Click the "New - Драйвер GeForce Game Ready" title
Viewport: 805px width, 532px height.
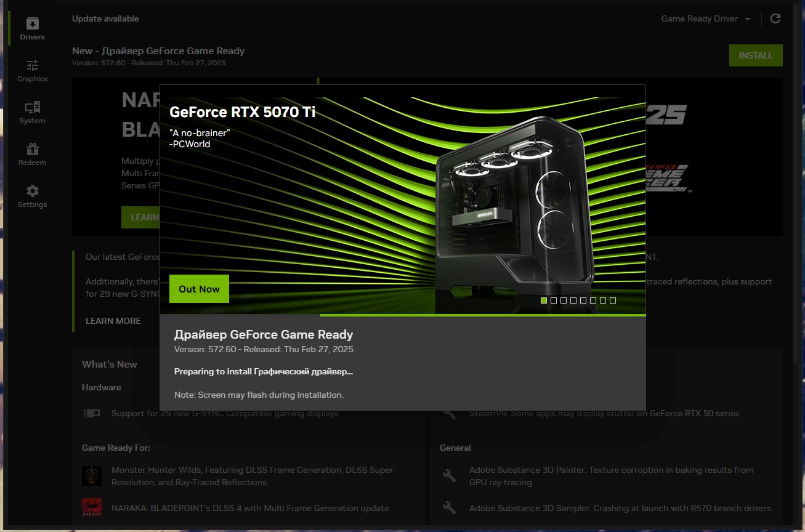click(x=158, y=51)
